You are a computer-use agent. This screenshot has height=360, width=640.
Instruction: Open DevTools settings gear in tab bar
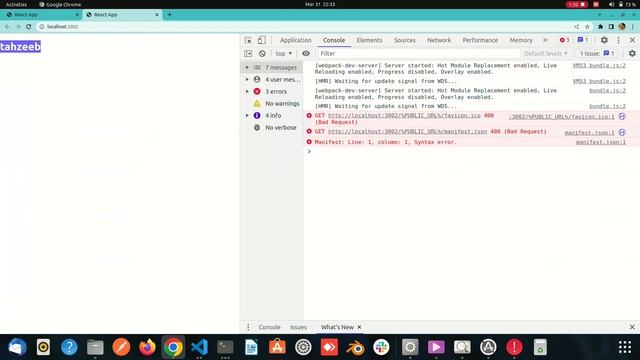[604, 40]
